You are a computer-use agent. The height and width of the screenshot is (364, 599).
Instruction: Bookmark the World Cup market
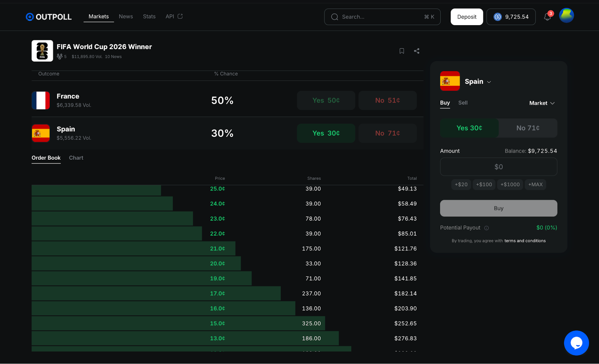tap(402, 51)
